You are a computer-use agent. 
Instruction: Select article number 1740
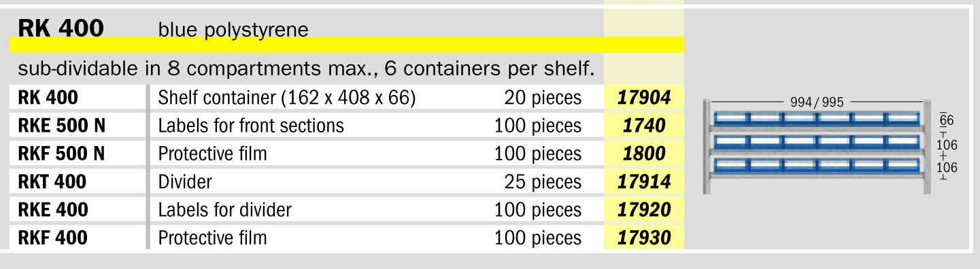[x=643, y=126]
